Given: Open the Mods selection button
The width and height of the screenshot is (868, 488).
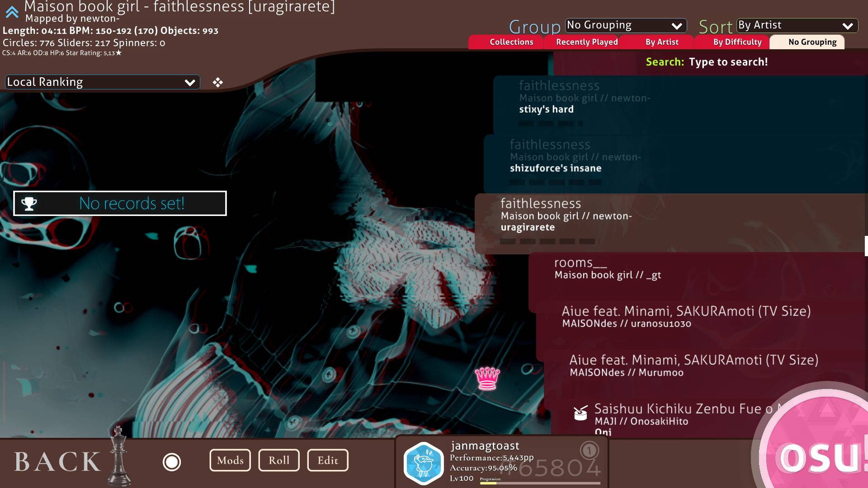Looking at the screenshot, I should 230,460.
